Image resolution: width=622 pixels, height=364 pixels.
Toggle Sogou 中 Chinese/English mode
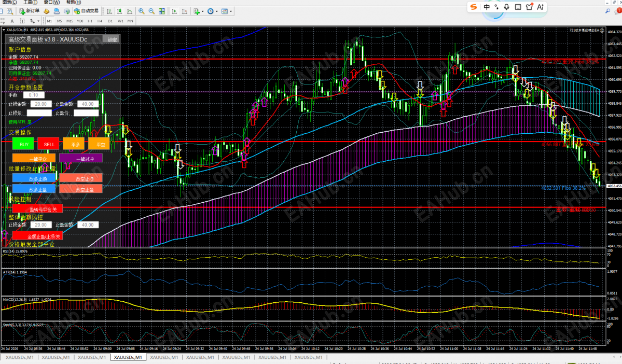point(487,7)
